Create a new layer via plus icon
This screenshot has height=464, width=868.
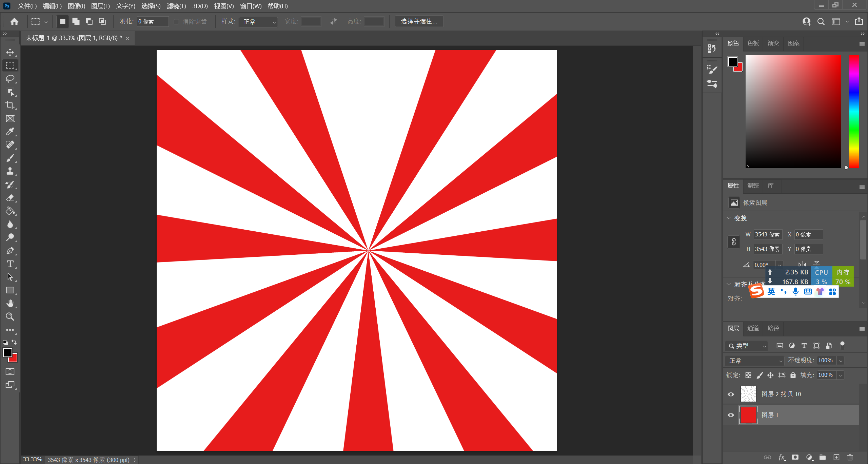[836, 457]
